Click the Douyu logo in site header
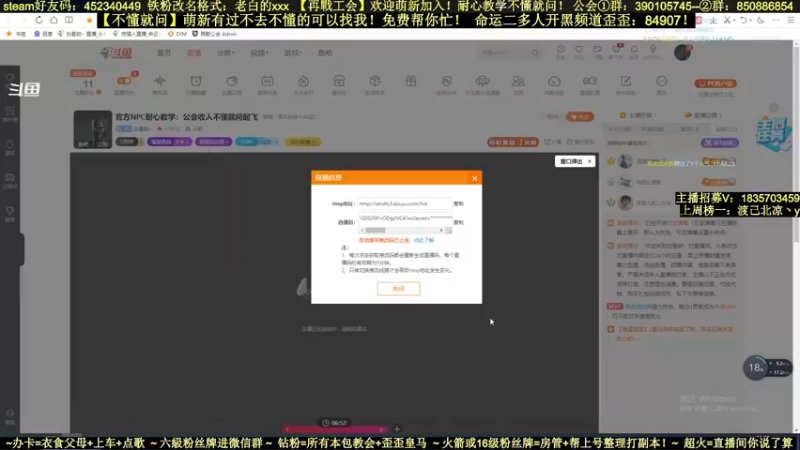The image size is (800, 450). [116, 53]
